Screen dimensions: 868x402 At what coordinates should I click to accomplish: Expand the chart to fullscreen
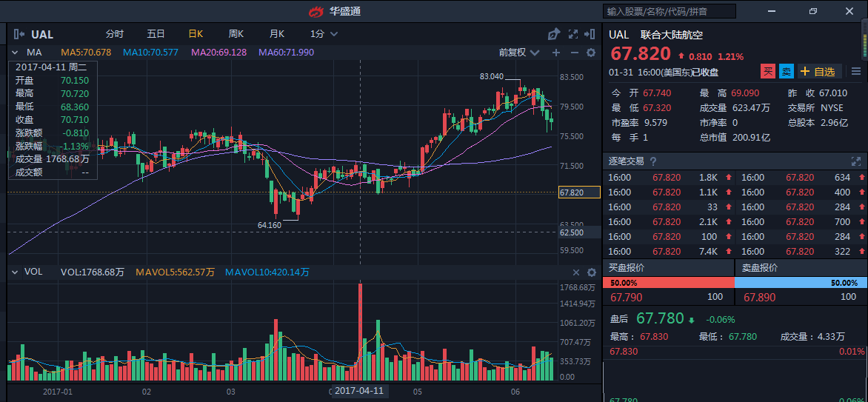[x=572, y=34]
